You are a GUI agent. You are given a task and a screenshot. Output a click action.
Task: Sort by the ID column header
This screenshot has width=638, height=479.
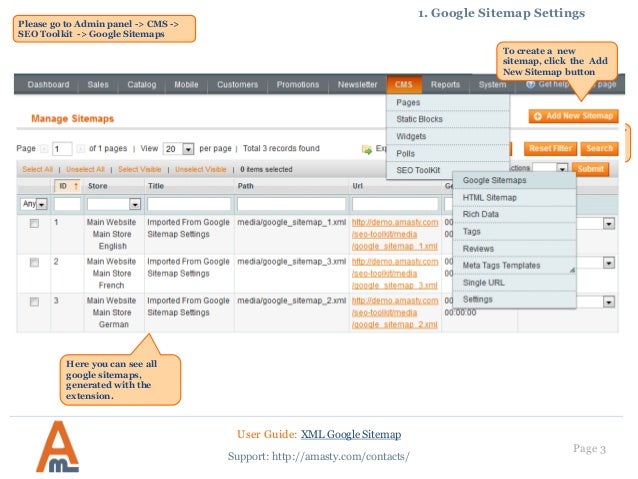[68, 186]
